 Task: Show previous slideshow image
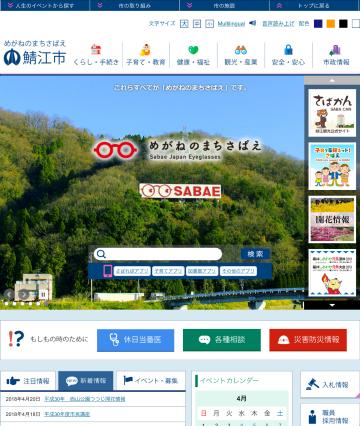point(9,294)
